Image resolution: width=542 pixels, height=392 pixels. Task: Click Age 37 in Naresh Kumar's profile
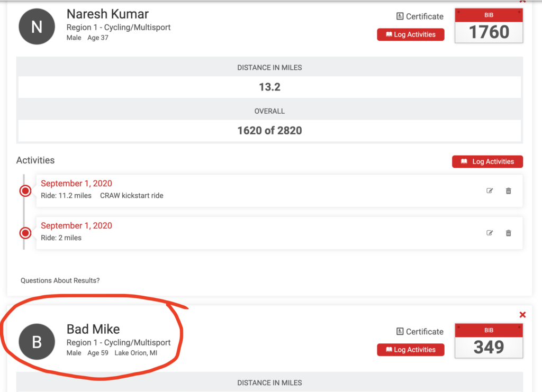click(x=98, y=38)
